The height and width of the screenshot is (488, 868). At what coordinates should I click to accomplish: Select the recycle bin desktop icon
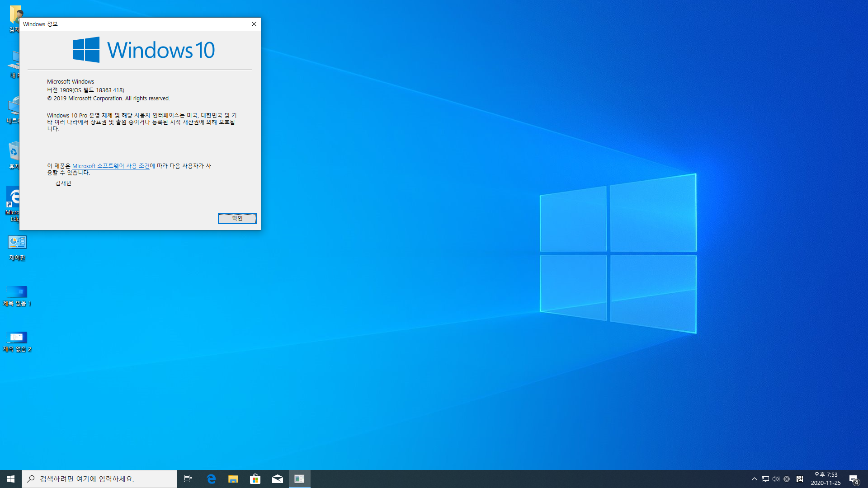click(x=13, y=155)
